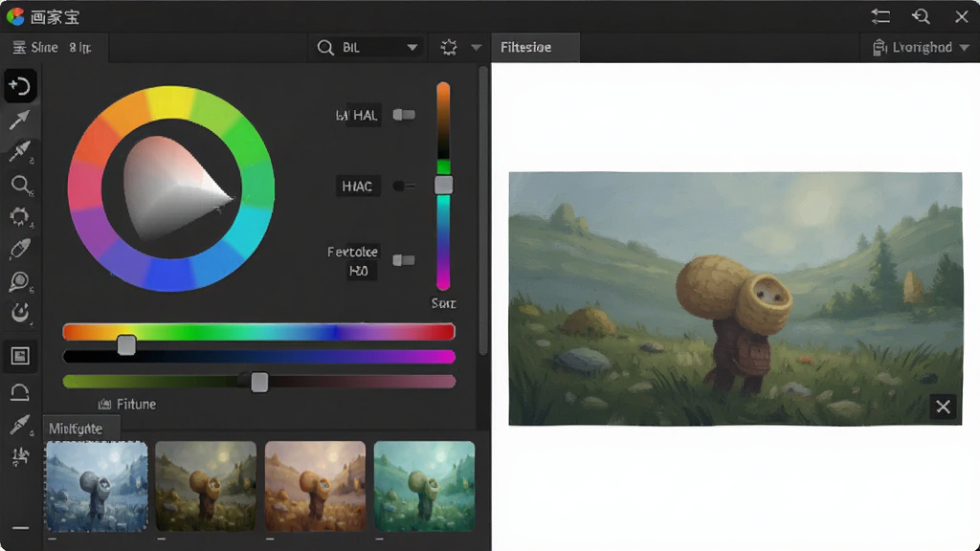This screenshot has height=551, width=980.
Task: Click the rainbow hue slider handle
Action: point(126,344)
